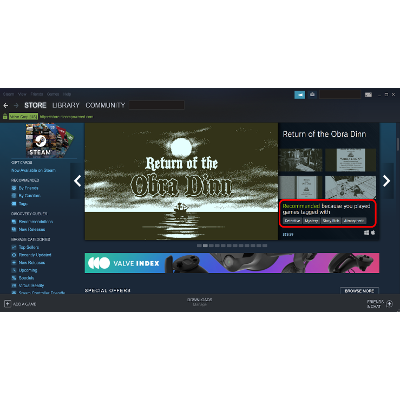The image size is (400, 400).
Task: View the ship deck sketch screenshot thumbnail
Action: 350,187
